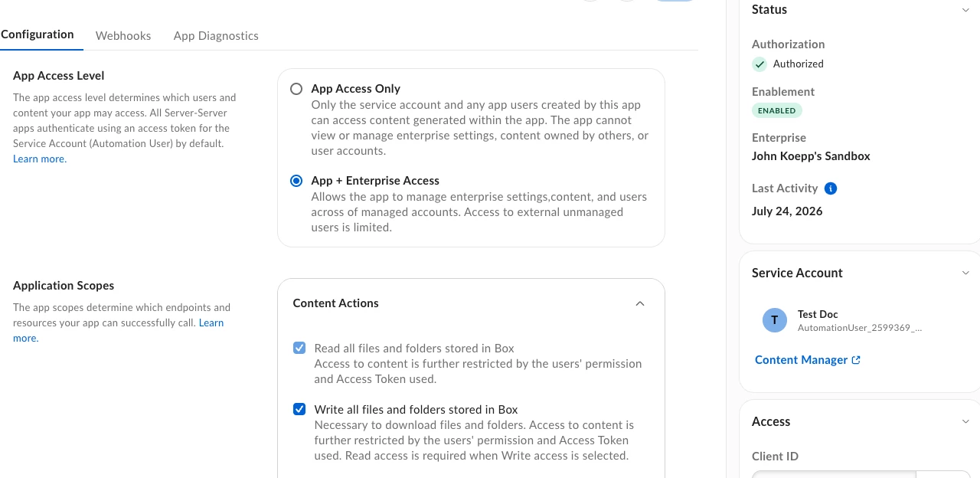Image resolution: width=980 pixels, height=478 pixels.
Task: Click the AutomationUser_2599369 account name
Action: pos(860,328)
